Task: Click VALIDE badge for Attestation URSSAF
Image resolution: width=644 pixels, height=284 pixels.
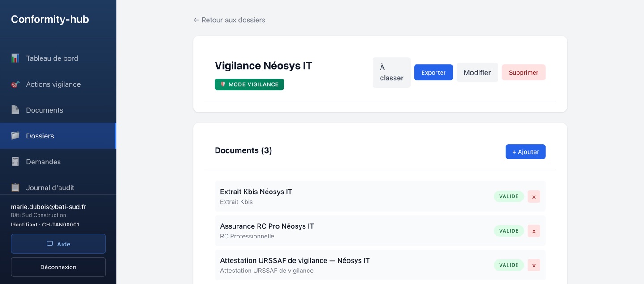Action: pyautogui.click(x=509, y=265)
